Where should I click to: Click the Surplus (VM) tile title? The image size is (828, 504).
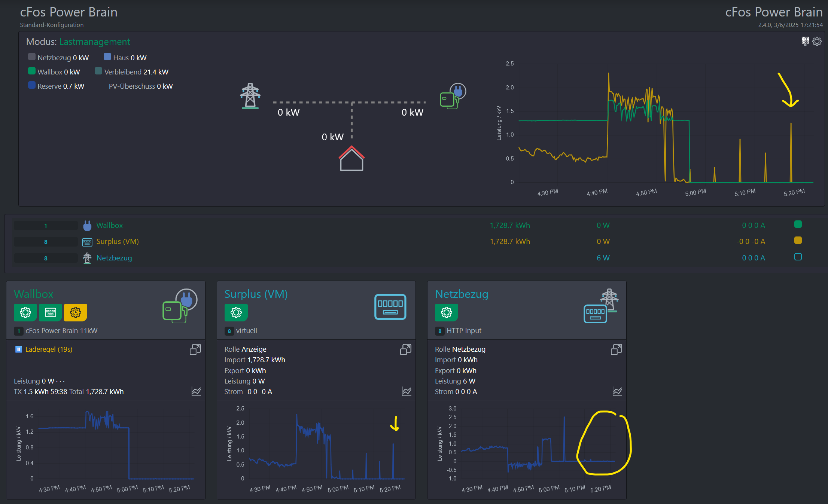(256, 294)
